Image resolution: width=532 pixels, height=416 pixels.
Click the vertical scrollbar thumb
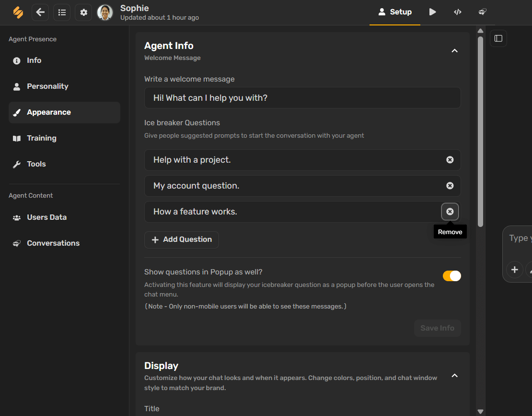click(x=480, y=131)
